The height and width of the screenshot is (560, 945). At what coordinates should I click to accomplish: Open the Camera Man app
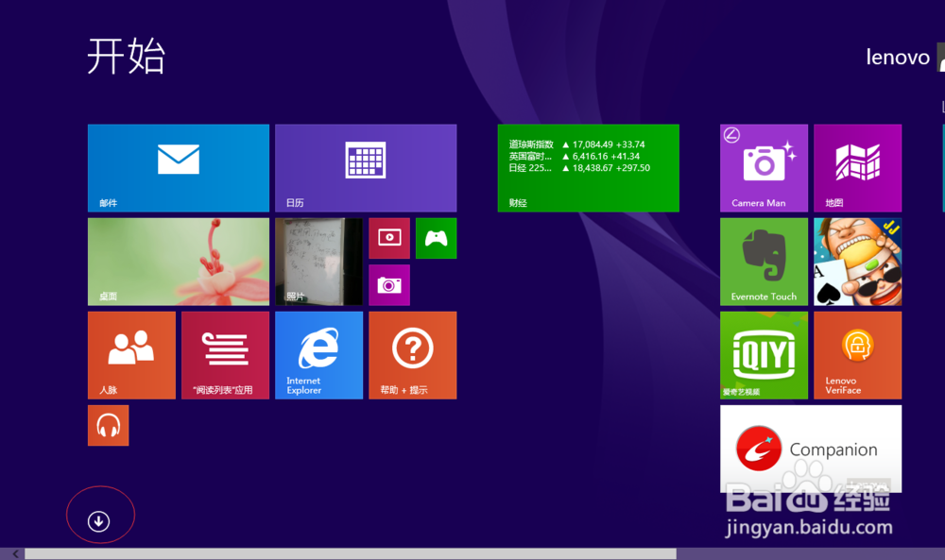[763, 167]
